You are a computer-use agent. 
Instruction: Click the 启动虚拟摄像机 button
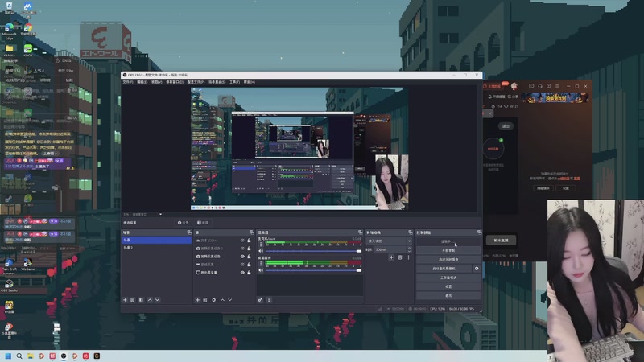(x=444, y=269)
